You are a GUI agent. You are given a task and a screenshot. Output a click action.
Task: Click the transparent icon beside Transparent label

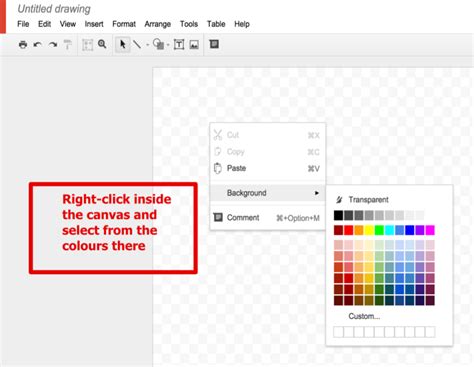339,200
